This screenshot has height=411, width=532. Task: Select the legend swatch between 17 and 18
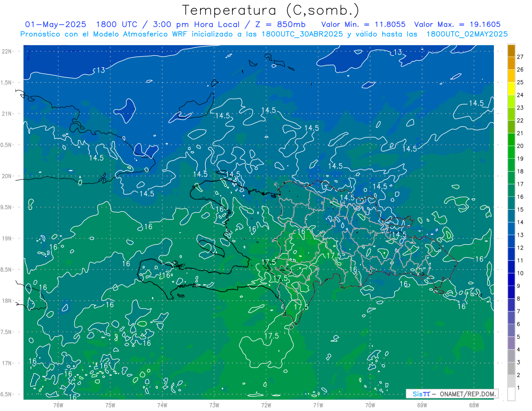coord(511,178)
